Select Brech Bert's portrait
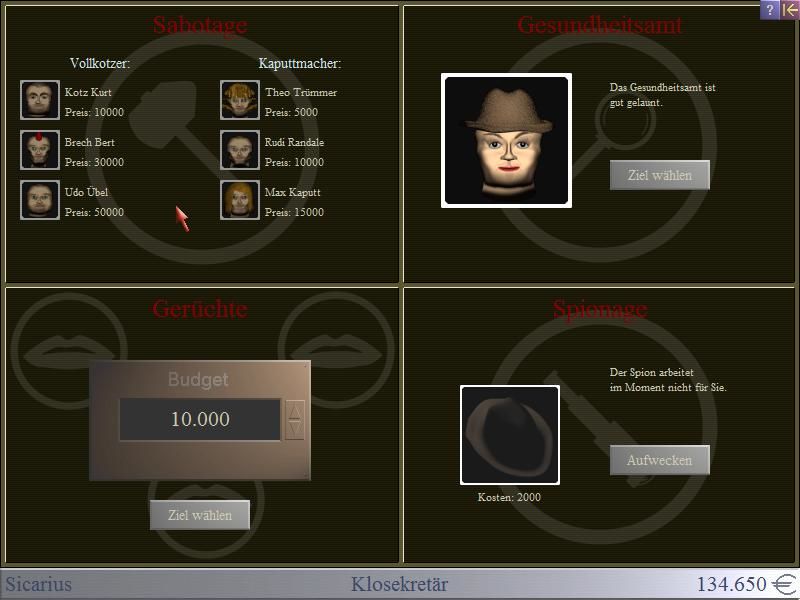 pyautogui.click(x=40, y=150)
